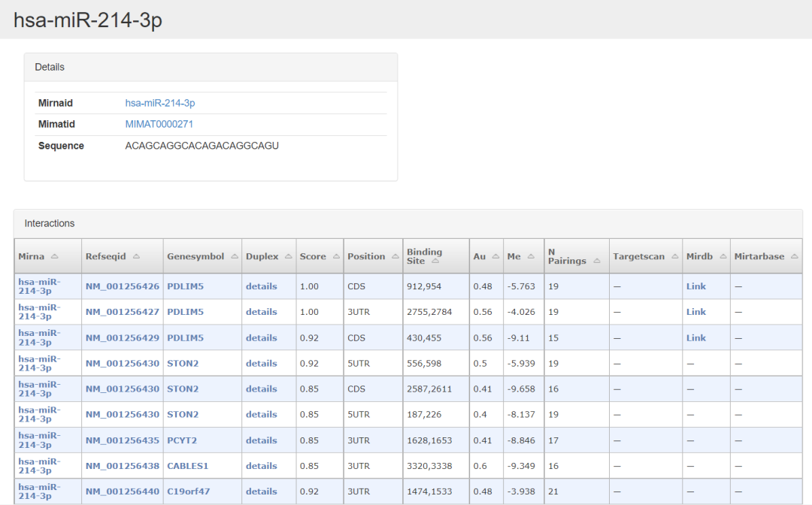Screen dimensions: 812x505
Task: Click the CABLES1 gene symbol link
Action: (187, 466)
